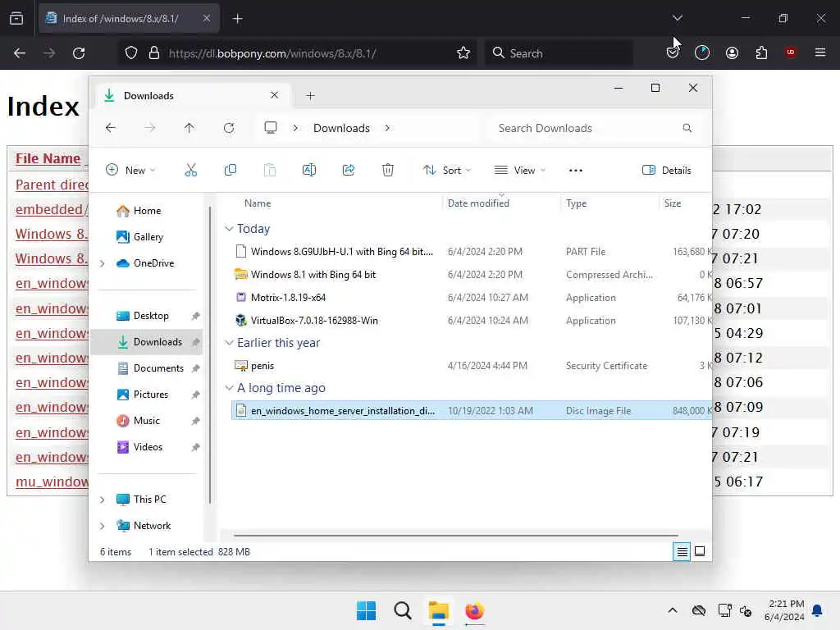Select Windows 8.1 with Bing 64 bit archive
This screenshot has width=840, height=630.
coord(313,275)
